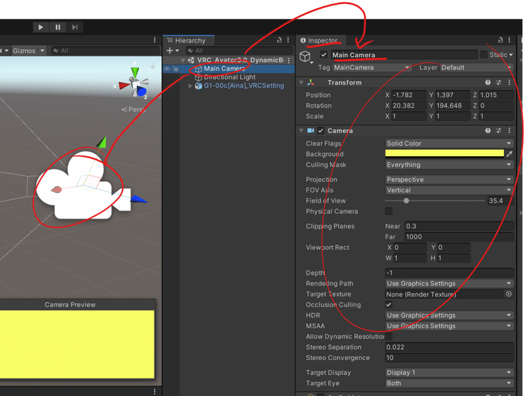This screenshot has height=396, width=532.
Task: Toggle Main Camera scene picking hand icon
Action: [x=176, y=69]
